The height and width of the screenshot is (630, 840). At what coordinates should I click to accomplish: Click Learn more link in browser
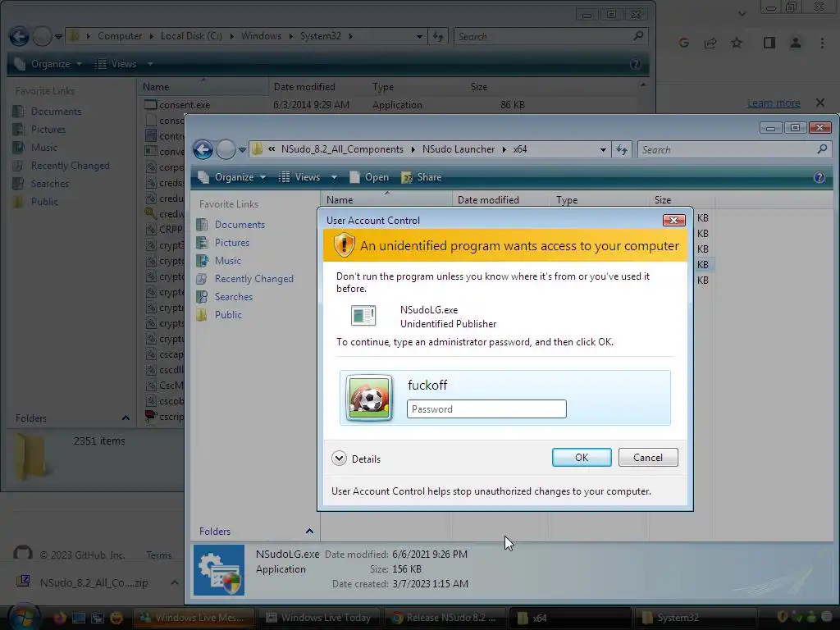[774, 103]
